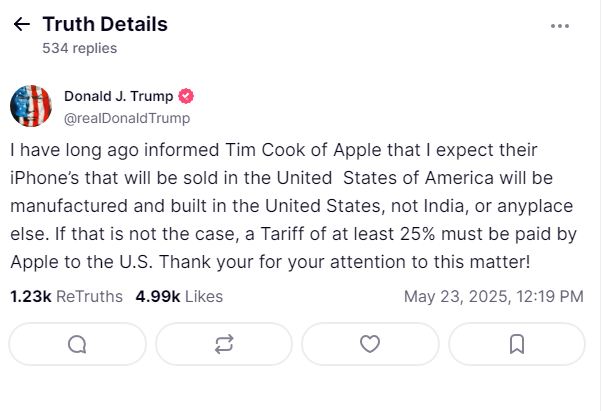Like the post with the heart icon
Image resolution: width=603 pixels, height=411 pixels.
tap(370, 344)
